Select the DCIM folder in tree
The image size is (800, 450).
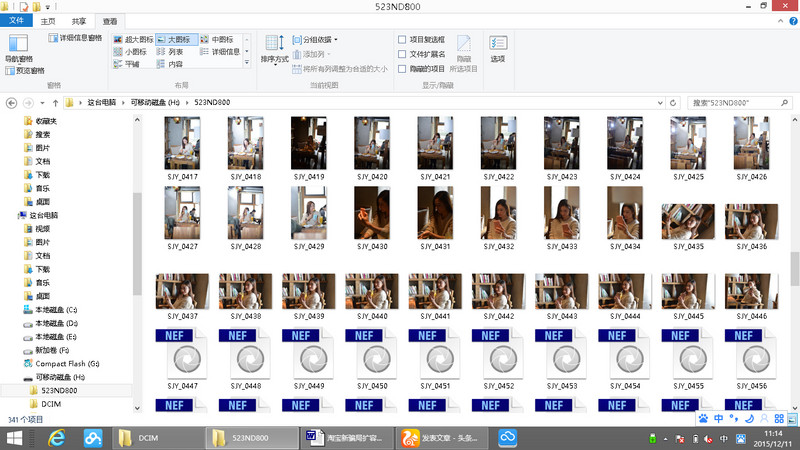click(x=51, y=404)
